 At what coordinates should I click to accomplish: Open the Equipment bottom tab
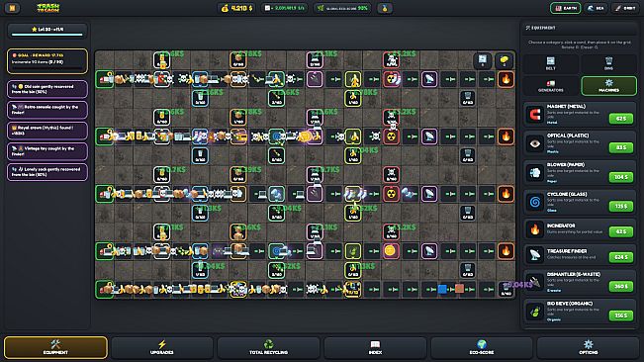click(55, 347)
